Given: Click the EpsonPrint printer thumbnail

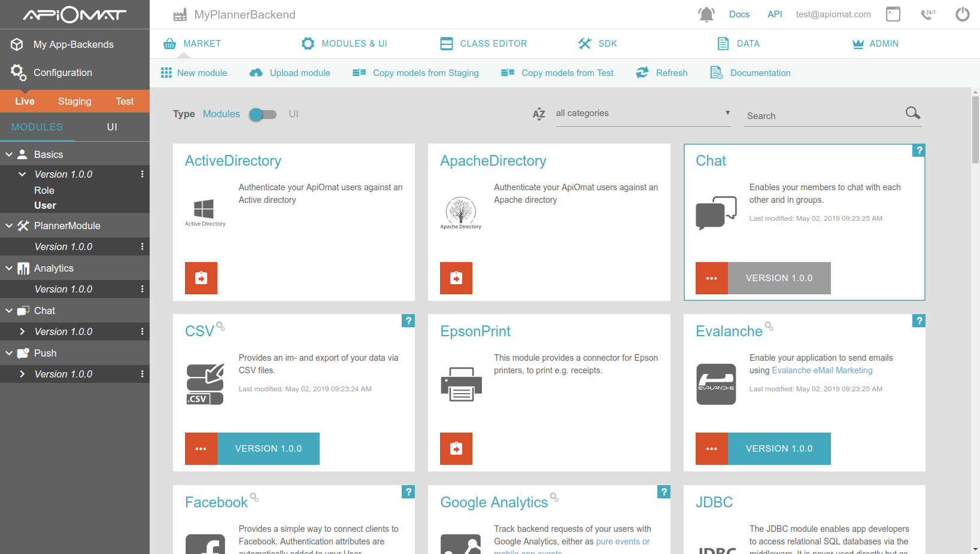Looking at the screenshot, I should (461, 384).
